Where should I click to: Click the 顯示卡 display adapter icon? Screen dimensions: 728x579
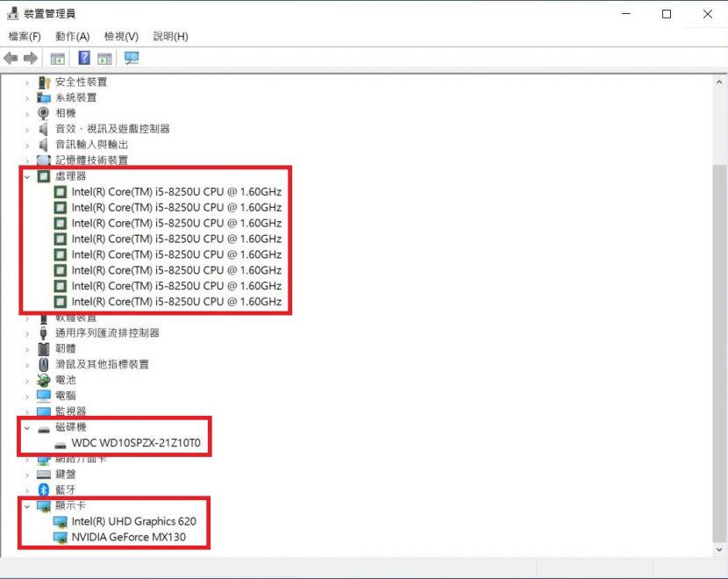(44, 506)
